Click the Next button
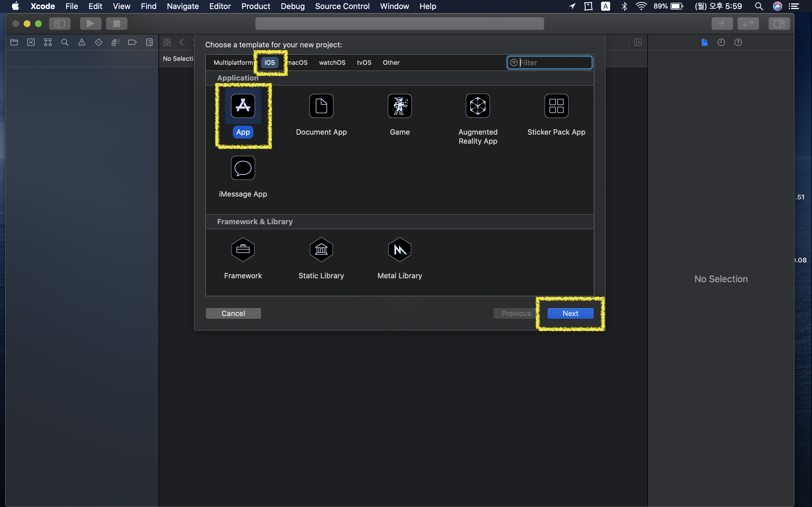 tap(570, 313)
